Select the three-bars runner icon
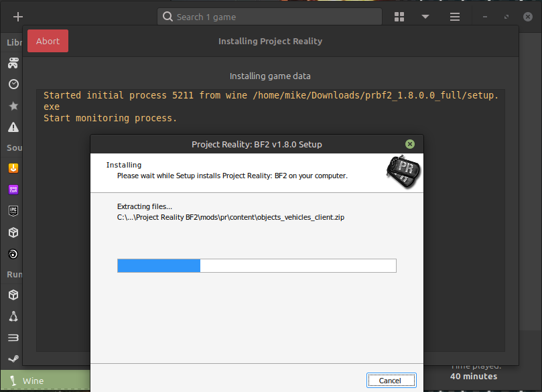The width and height of the screenshot is (542, 392). click(x=13, y=338)
